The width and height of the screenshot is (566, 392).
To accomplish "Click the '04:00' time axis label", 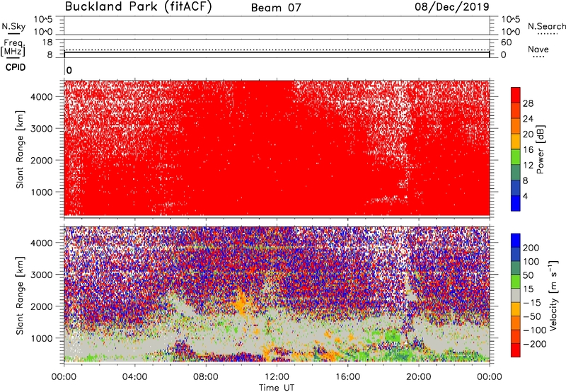I will tap(135, 377).
